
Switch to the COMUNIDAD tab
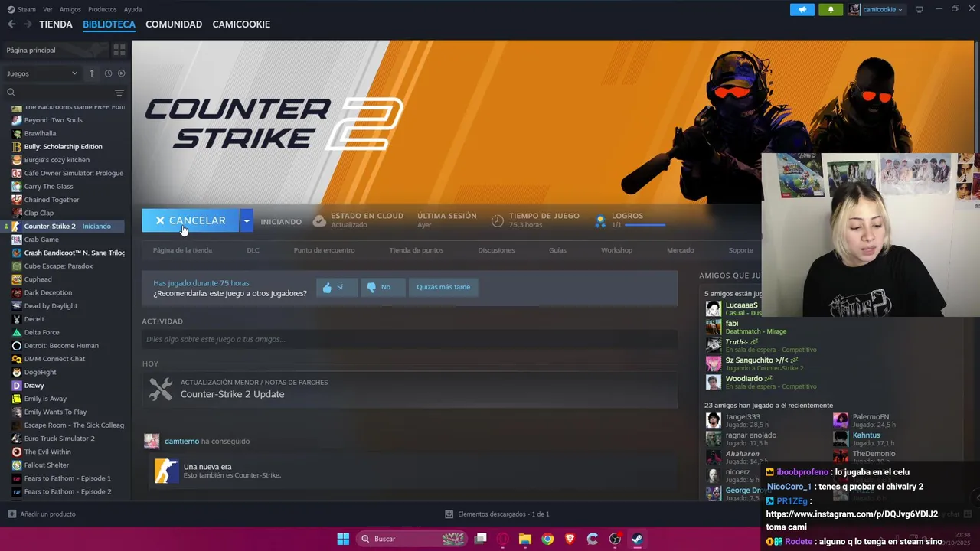[174, 24]
